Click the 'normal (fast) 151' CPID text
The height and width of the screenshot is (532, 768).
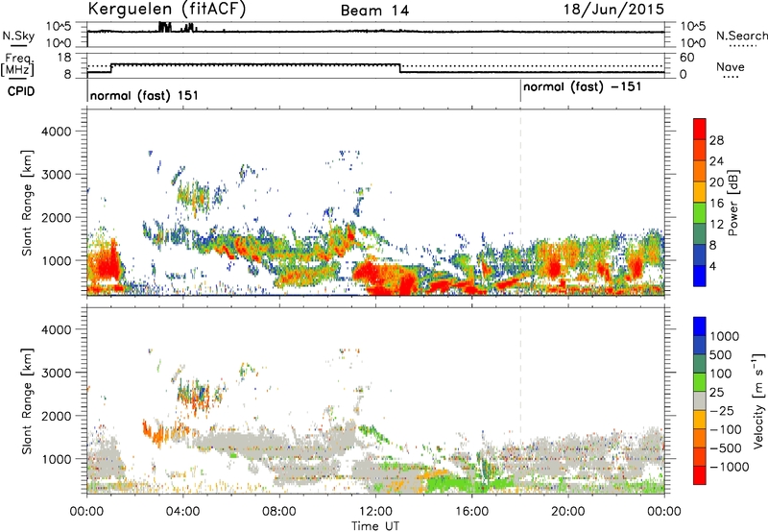pos(144,95)
